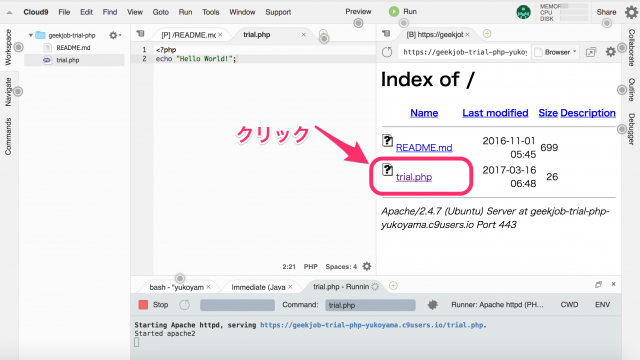This screenshot has height=360, width=640.
Task: Switch to the [P] /README.md editor tab
Action: 188,35
